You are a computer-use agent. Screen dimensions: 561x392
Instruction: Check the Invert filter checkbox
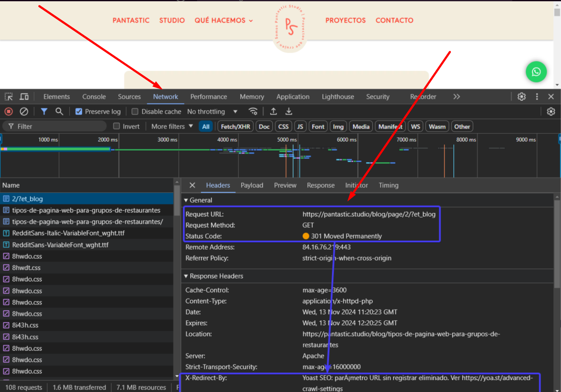[x=116, y=126]
